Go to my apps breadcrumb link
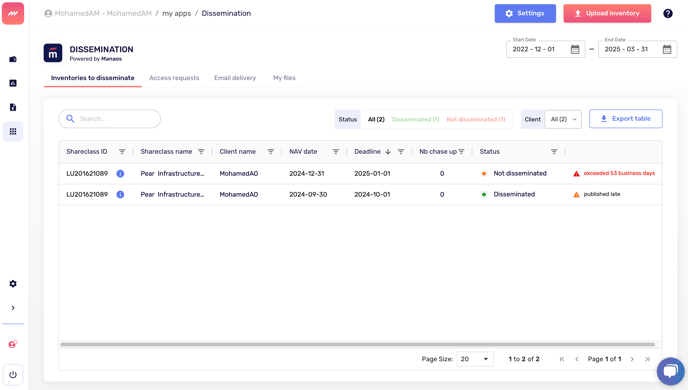The image size is (688, 390). tap(177, 14)
